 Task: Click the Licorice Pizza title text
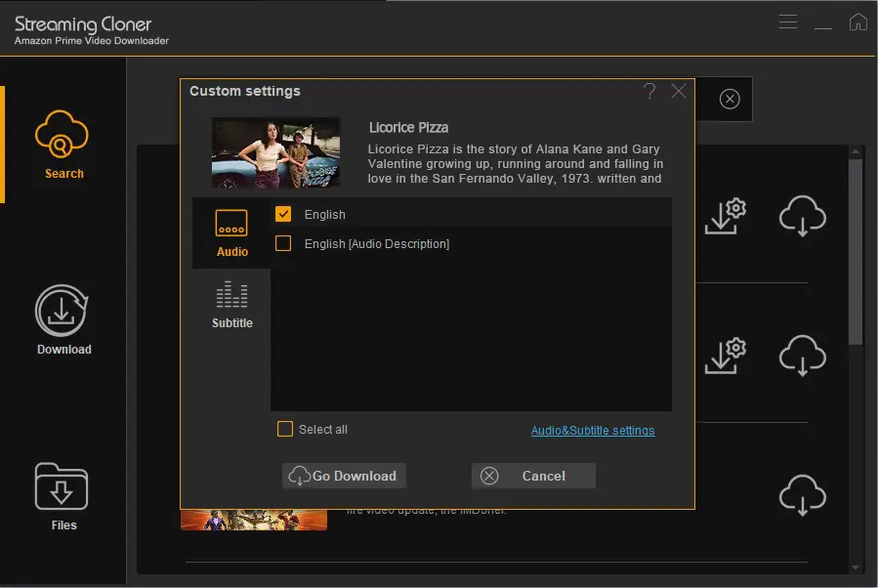pos(408,128)
